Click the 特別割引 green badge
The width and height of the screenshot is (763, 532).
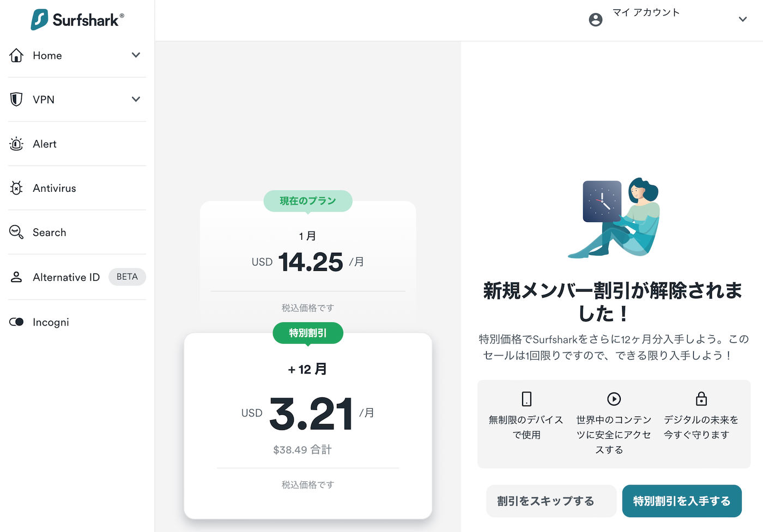tap(308, 333)
